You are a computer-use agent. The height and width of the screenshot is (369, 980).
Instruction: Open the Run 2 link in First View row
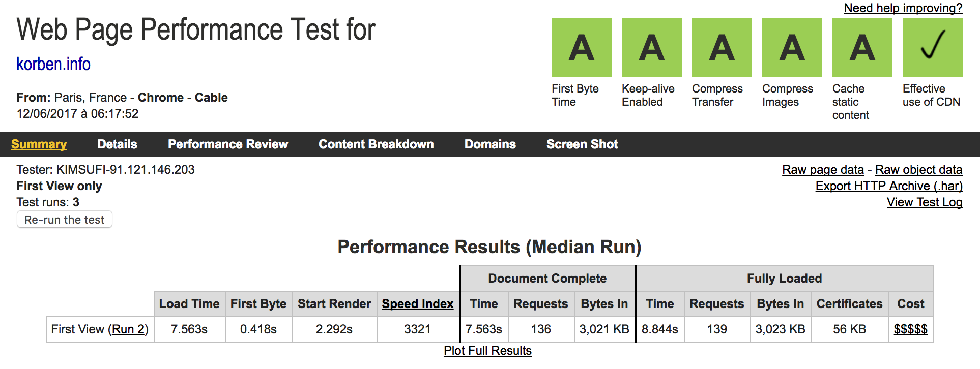pyautogui.click(x=128, y=329)
